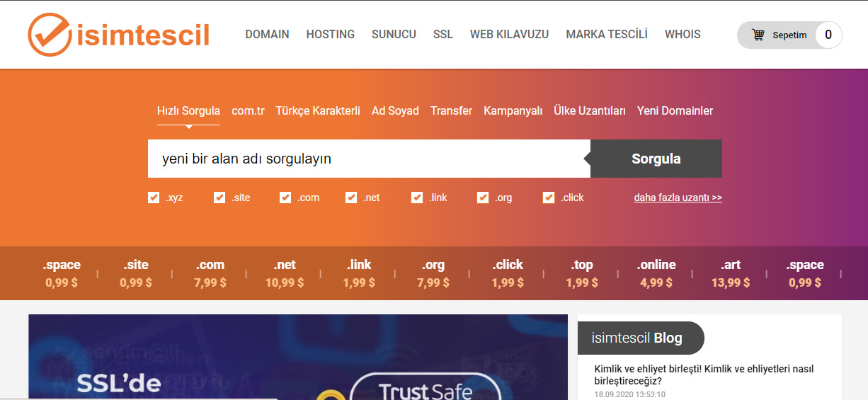Select the Hızlı Sorgula tab

[x=188, y=110]
